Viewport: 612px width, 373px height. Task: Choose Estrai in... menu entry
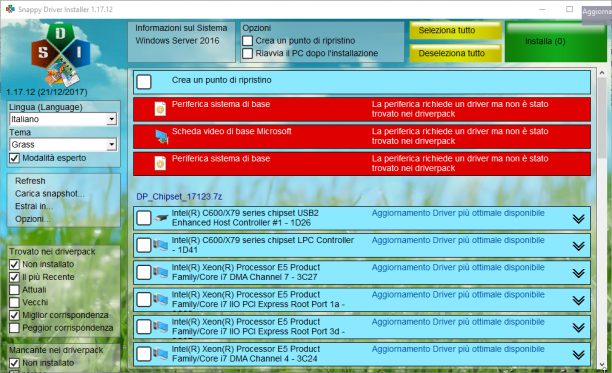point(34,206)
